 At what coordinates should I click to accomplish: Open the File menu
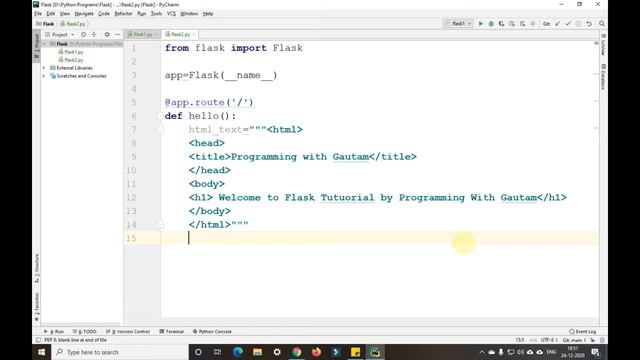tap(38, 13)
